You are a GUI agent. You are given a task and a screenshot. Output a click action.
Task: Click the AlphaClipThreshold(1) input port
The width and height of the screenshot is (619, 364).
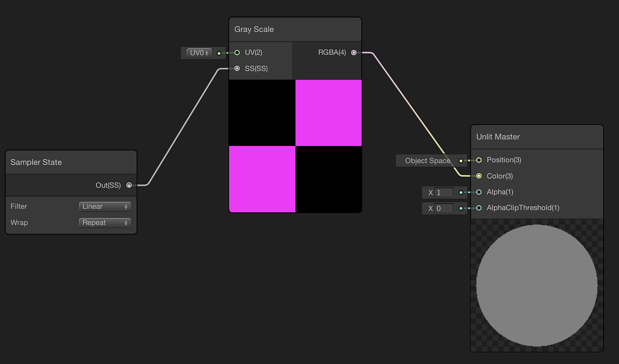coord(479,208)
